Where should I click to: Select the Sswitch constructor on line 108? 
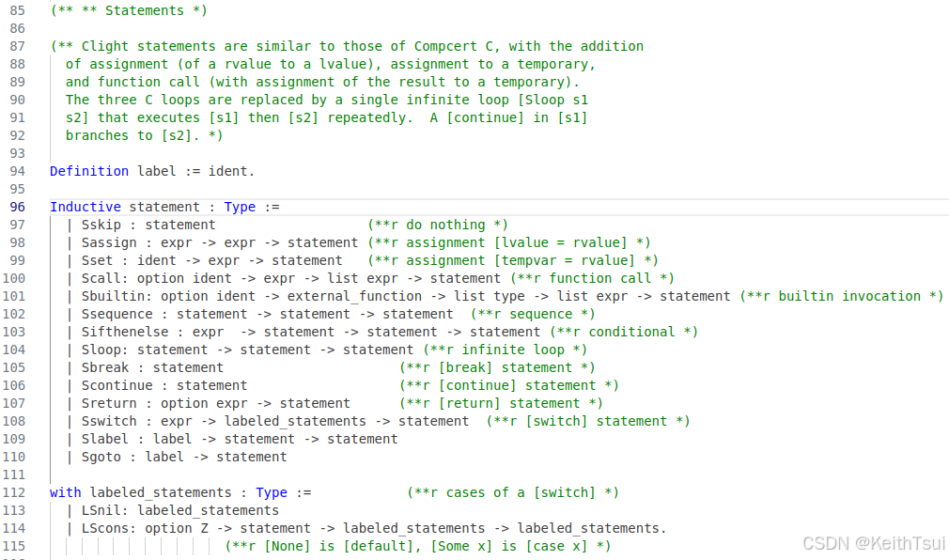(109, 421)
